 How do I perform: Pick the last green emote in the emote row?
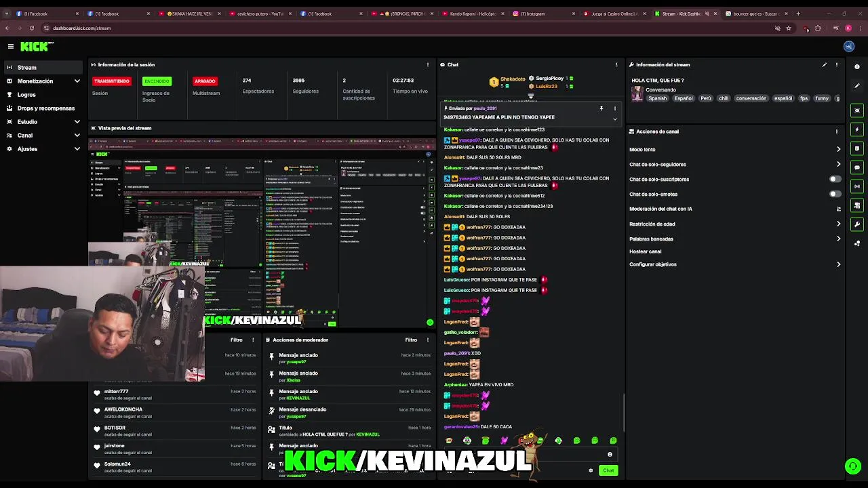[613, 441]
